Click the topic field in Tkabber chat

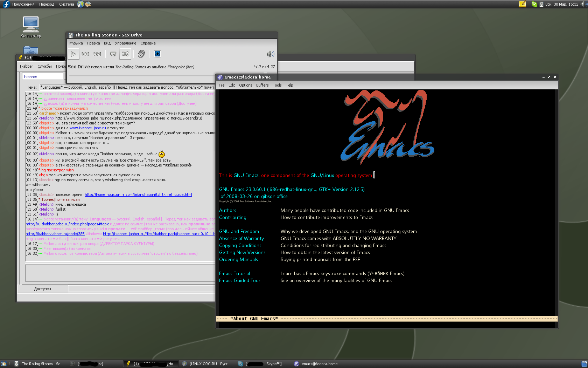(x=127, y=87)
